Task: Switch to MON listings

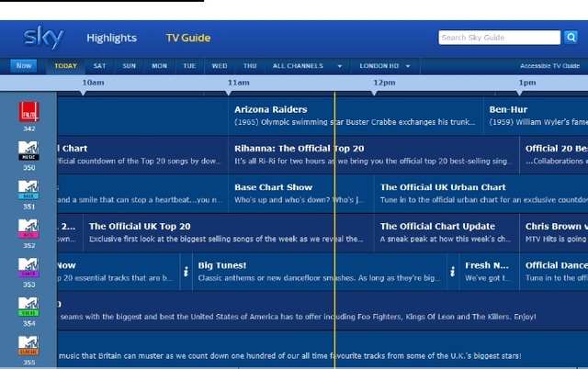Action: point(159,66)
